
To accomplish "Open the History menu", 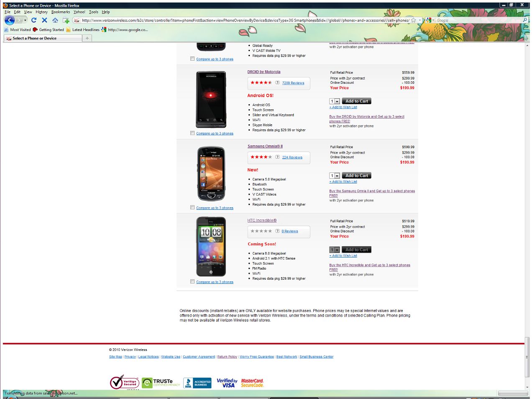I will 41,12.
